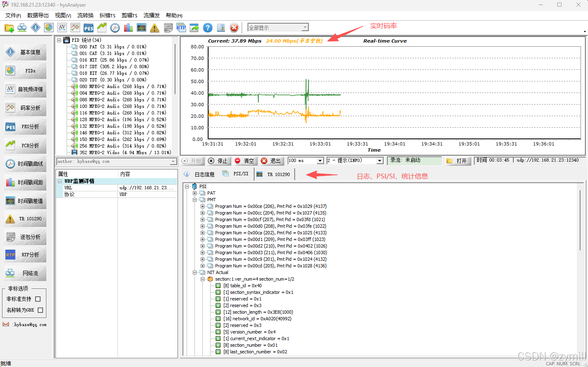This screenshot has width=588, height=367.
Task: Open 音视频详情 in the sidebar
Action: [25, 89]
